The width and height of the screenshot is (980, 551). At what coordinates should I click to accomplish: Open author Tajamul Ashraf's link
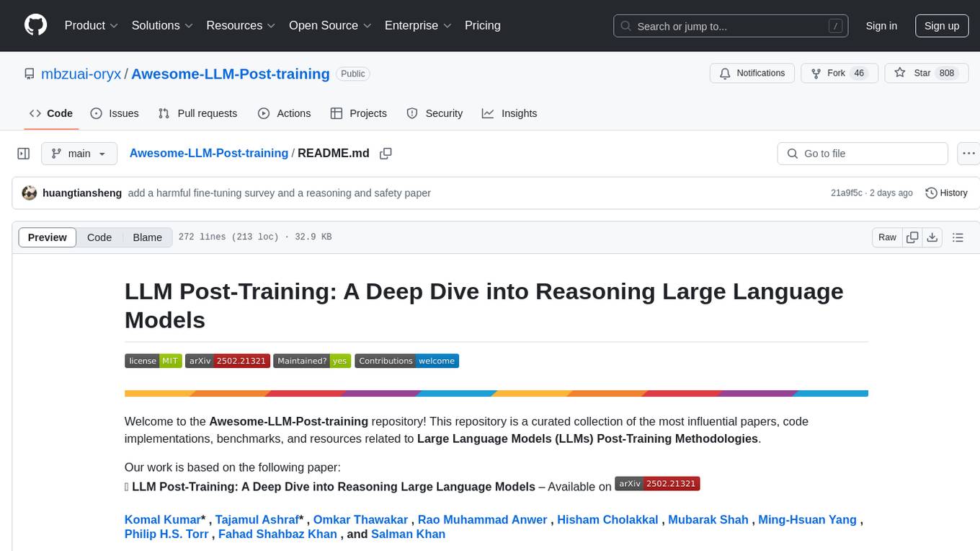point(257,519)
